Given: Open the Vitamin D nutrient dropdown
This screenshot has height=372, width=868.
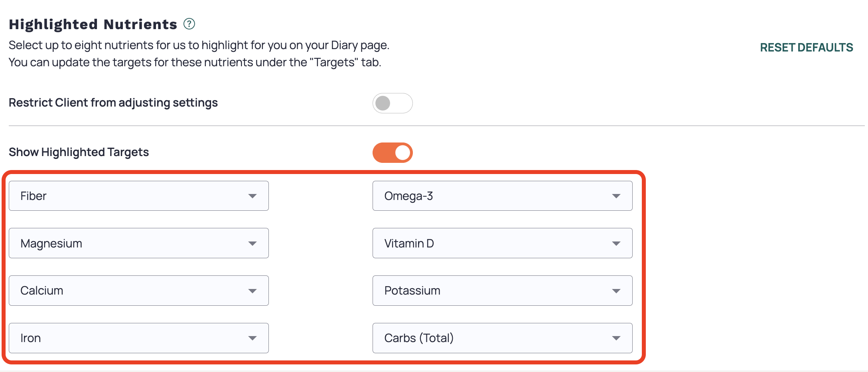Looking at the screenshot, I should pyautogui.click(x=503, y=243).
